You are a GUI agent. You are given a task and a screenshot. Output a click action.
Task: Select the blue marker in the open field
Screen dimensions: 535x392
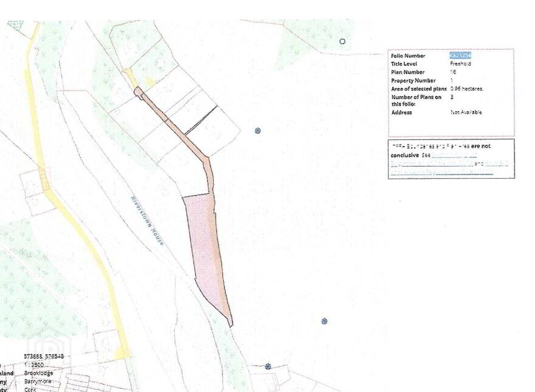point(325,321)
